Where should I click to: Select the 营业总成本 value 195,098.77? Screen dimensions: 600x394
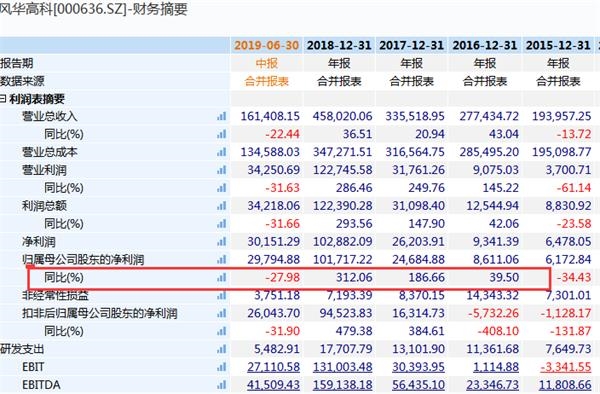pyautogui.click(x=562, y=152)
